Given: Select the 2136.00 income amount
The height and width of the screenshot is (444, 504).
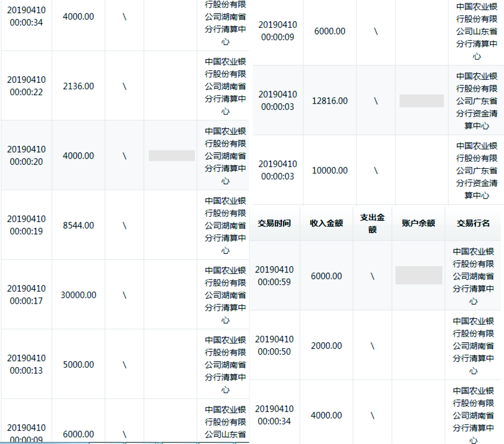Looking at the screenshot, I should [78, 86].
